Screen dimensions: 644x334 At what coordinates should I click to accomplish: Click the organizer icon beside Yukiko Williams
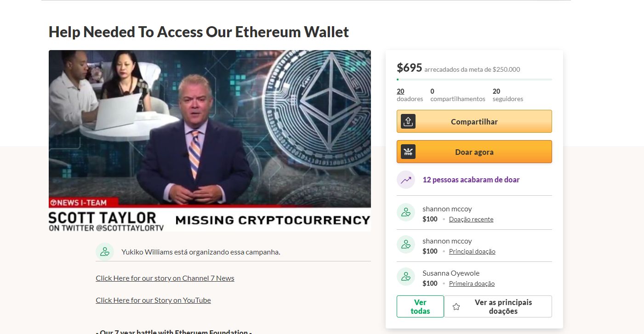(105, 252)
